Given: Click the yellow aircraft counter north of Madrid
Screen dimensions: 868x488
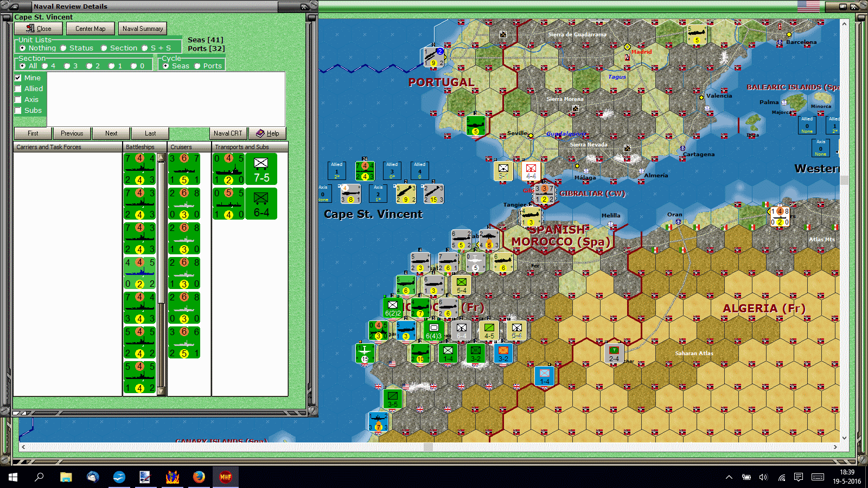Looking at the screenshot, I should coord(697,34).
